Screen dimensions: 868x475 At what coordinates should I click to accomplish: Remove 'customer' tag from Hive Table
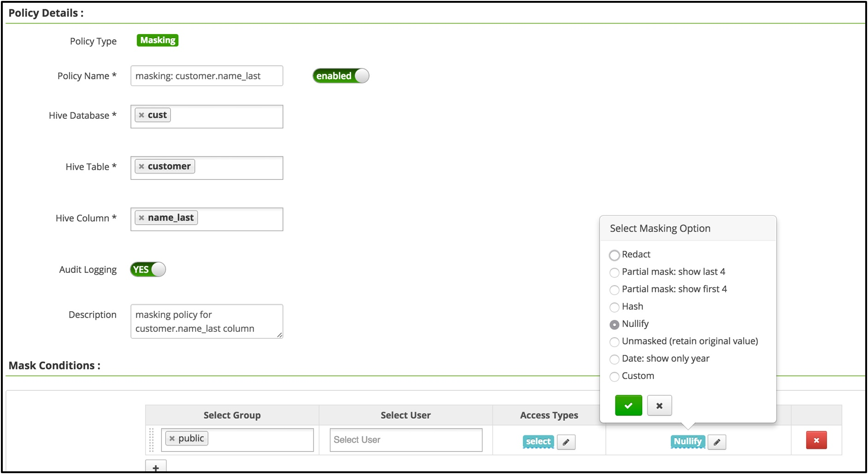click(141, 167)
